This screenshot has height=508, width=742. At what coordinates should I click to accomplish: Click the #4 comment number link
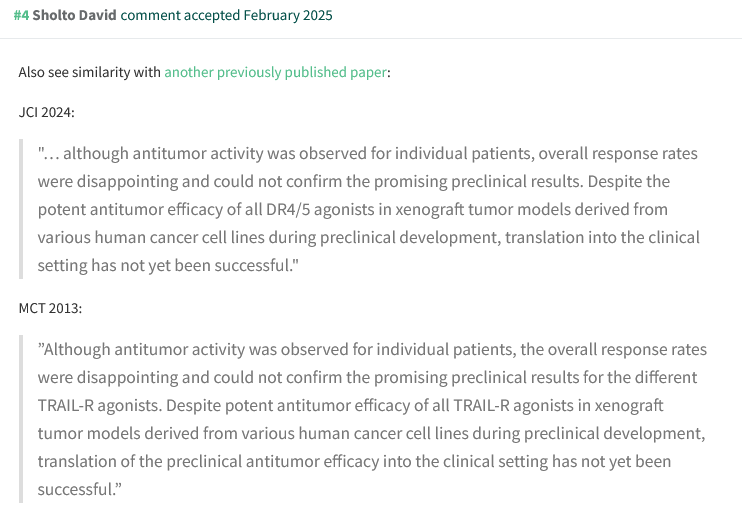[x=21, y=16]
